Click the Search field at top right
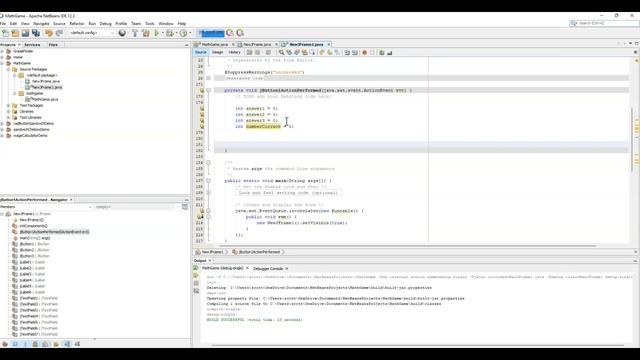Screen dimensions: 640x360 [x=605, y=23]
